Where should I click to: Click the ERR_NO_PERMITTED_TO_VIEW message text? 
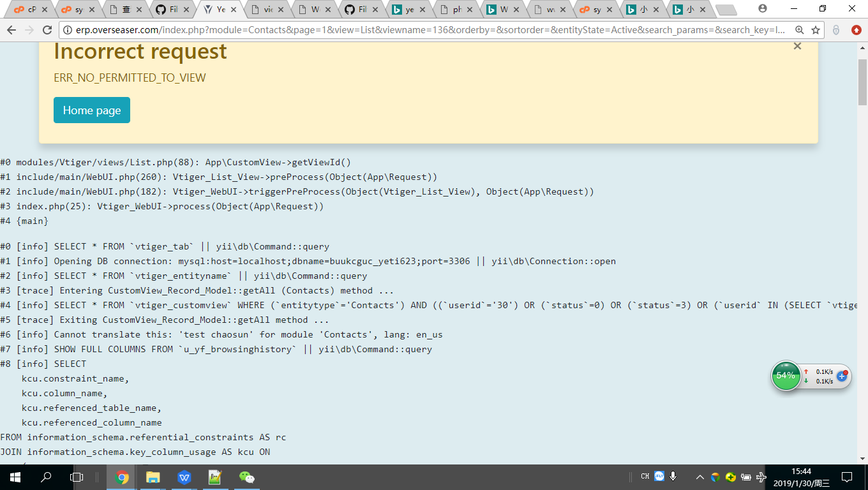(x=130, y=78)
